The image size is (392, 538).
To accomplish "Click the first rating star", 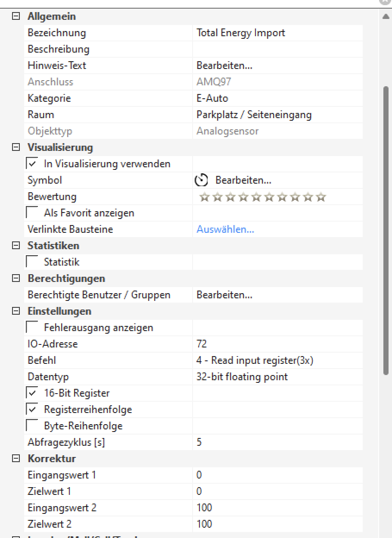I will point(205,197).
